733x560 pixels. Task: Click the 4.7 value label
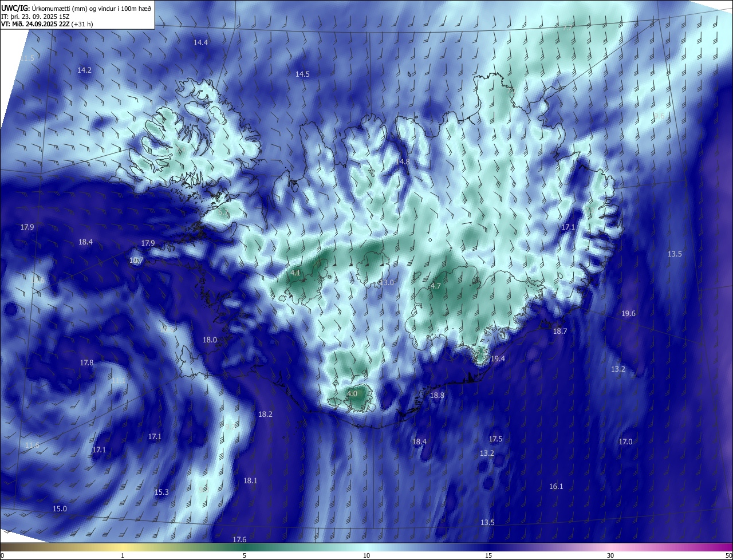(436, 286)
